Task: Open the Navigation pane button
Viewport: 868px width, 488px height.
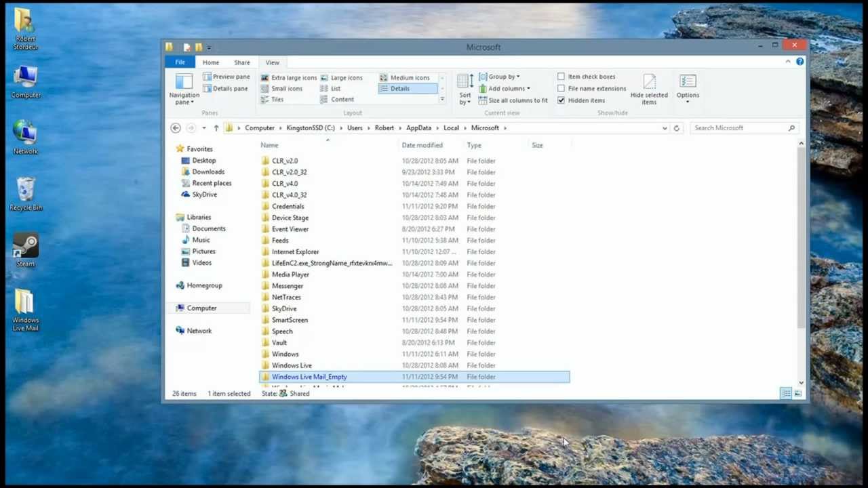Action: (184, 89)
